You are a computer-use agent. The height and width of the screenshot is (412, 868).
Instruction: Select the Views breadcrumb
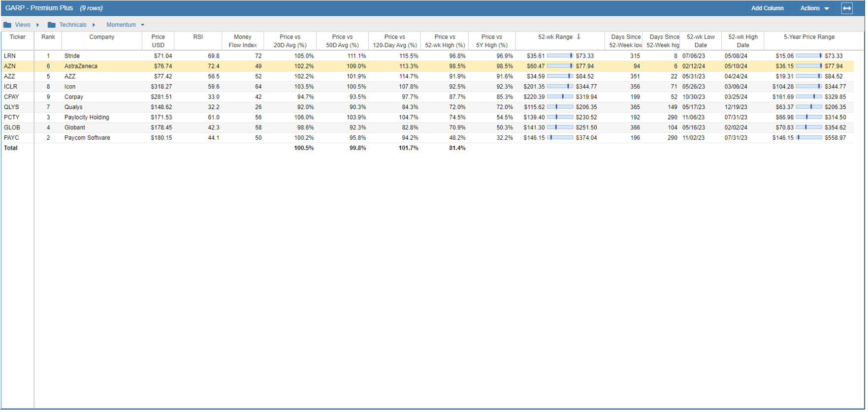pyautogui.click(x=23, y=25)
